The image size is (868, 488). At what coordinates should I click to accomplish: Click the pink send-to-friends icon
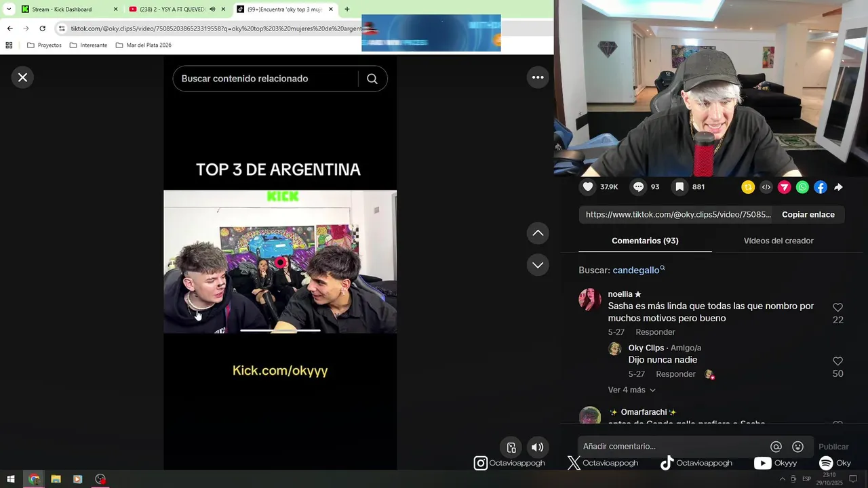point(784,187)
